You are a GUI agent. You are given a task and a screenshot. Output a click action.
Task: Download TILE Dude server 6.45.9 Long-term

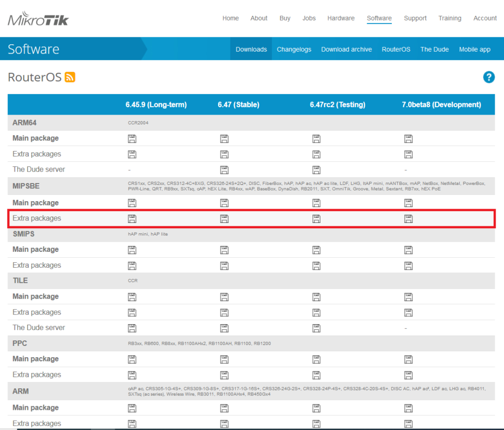click(x=132, y=328)
